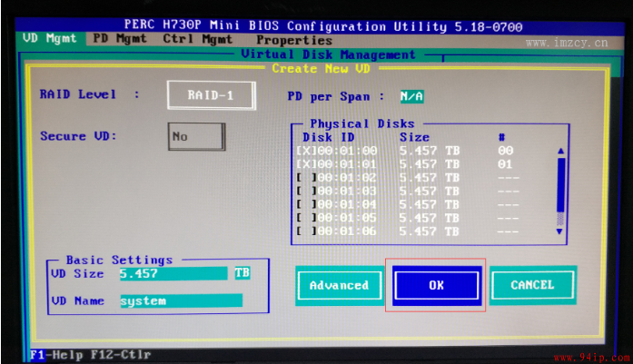Screen dimensions: 633x364
Task: Click the TB size unit field
Action: pyautogui.click(x=242, y=273)
